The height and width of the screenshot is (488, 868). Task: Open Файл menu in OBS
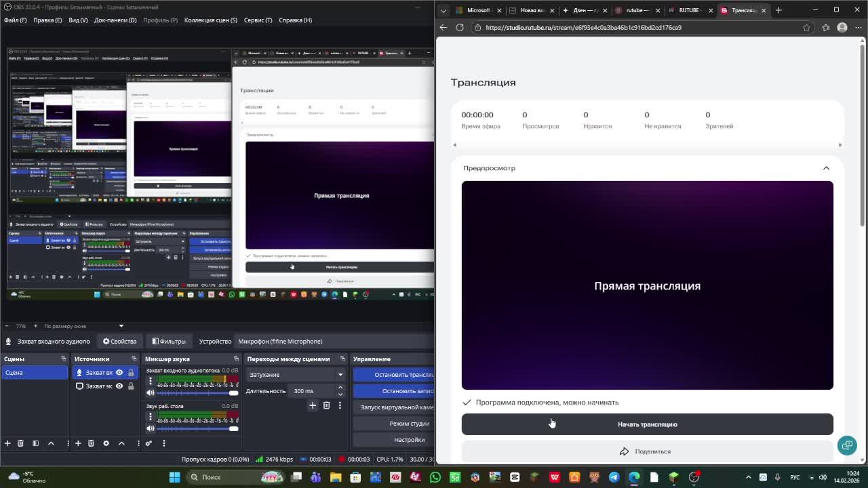(x=15, y=20)
